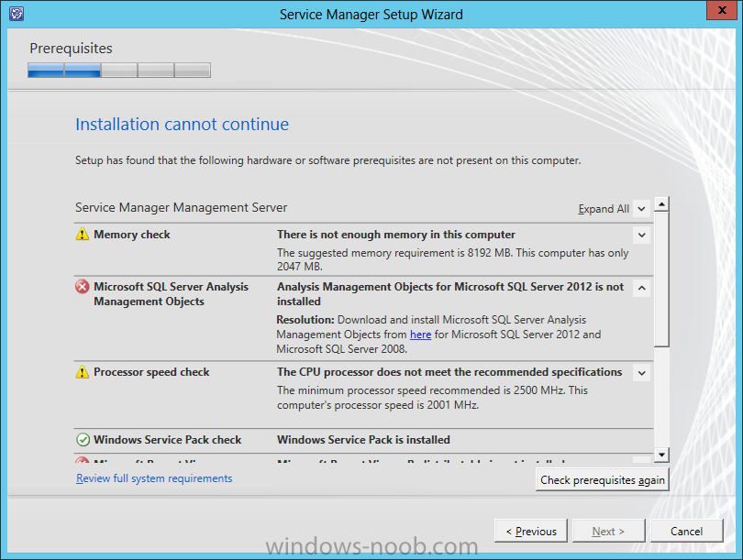Click the 'Service Manager Setup Wizard' window title
The image size is (743, 560).
[x=371, y=14]
